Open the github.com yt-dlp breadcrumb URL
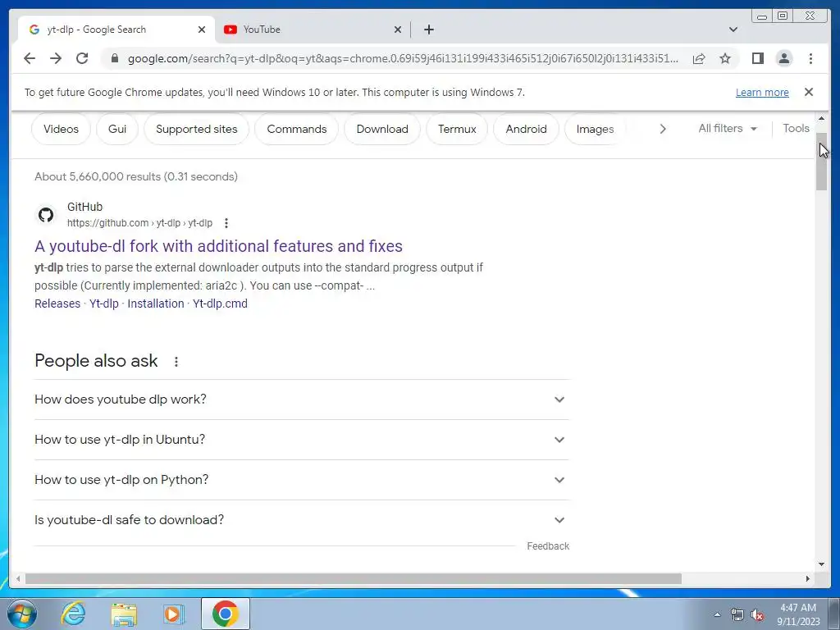 coord(139,223)
